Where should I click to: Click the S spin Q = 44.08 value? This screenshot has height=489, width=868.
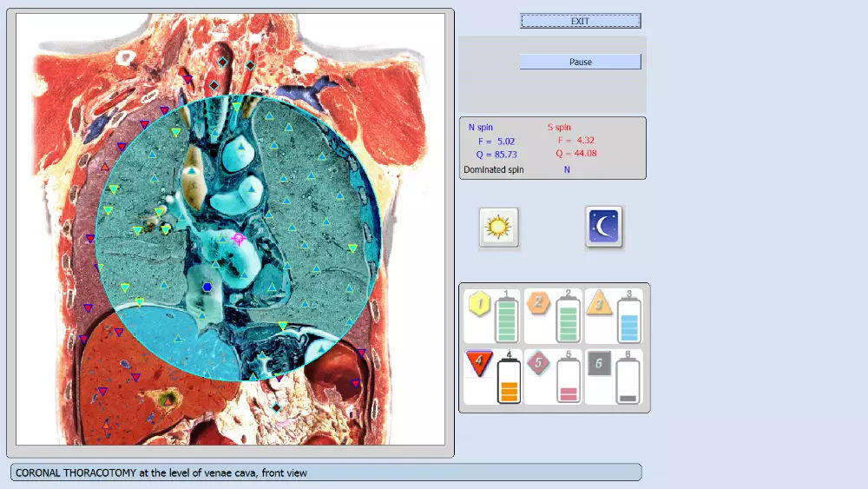coord(576,154)
